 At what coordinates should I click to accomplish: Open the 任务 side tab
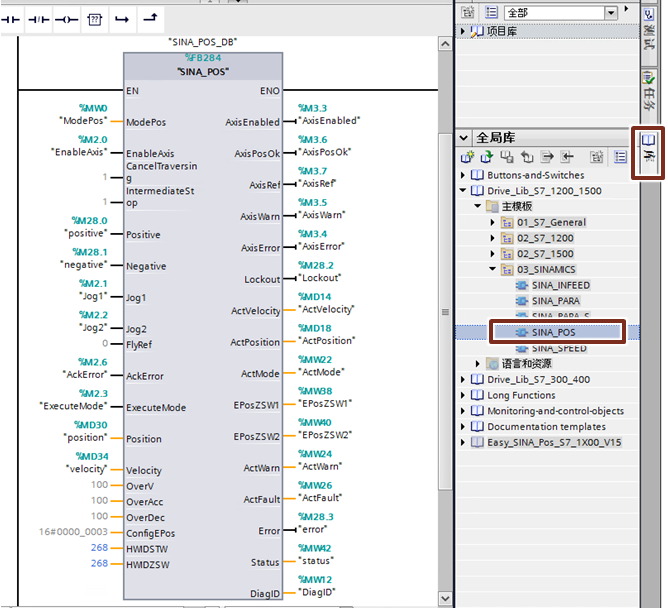pos(648,91)
